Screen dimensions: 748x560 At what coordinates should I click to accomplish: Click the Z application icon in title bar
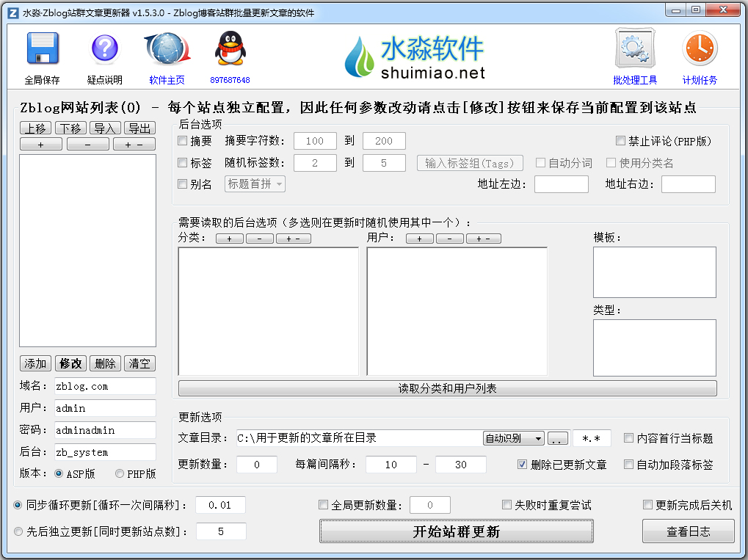pyautogui.click(x=13, y=13)
